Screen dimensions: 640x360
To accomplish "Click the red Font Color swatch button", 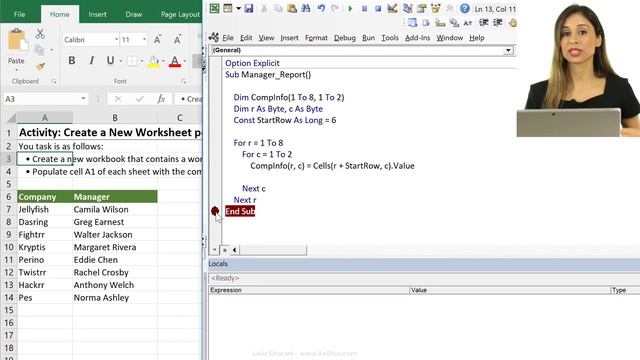I will coord(175,62).
